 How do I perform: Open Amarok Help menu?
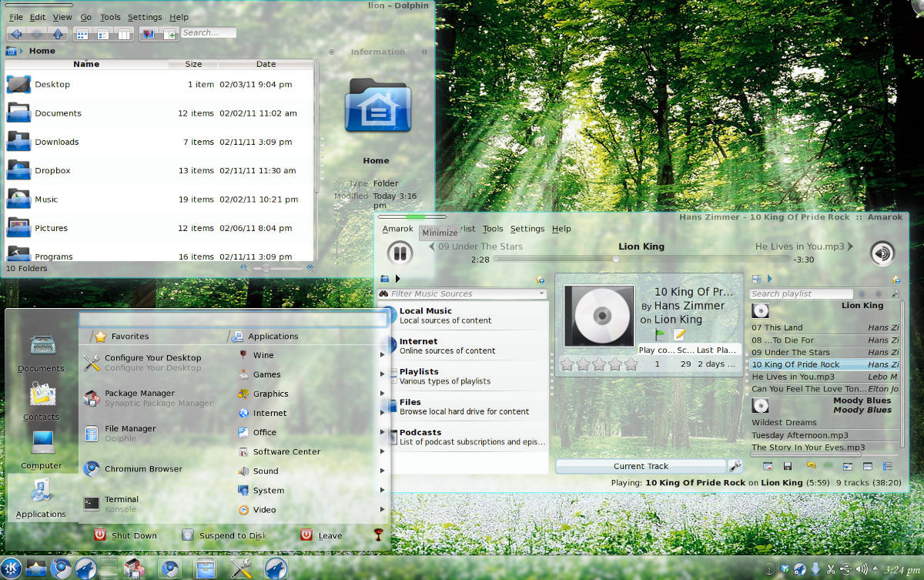click(x=561, y=229)
